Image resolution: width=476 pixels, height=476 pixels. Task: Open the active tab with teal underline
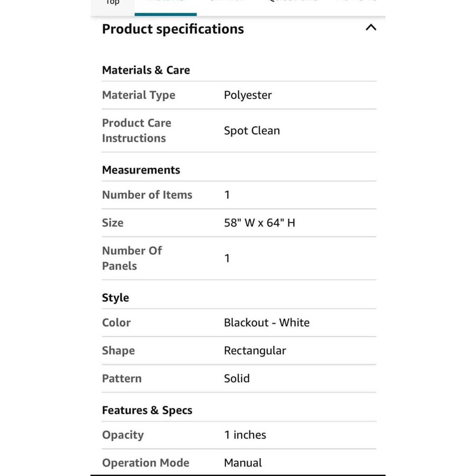165,7
